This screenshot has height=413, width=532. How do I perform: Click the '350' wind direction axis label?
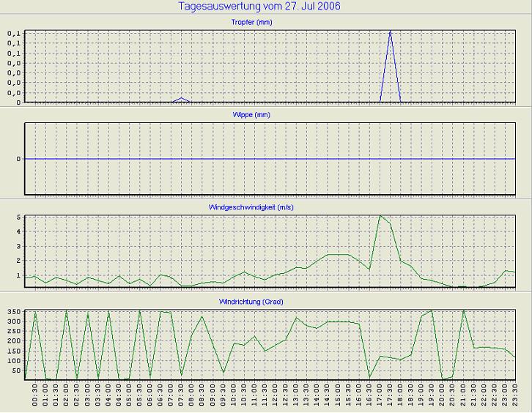(13, 312)
